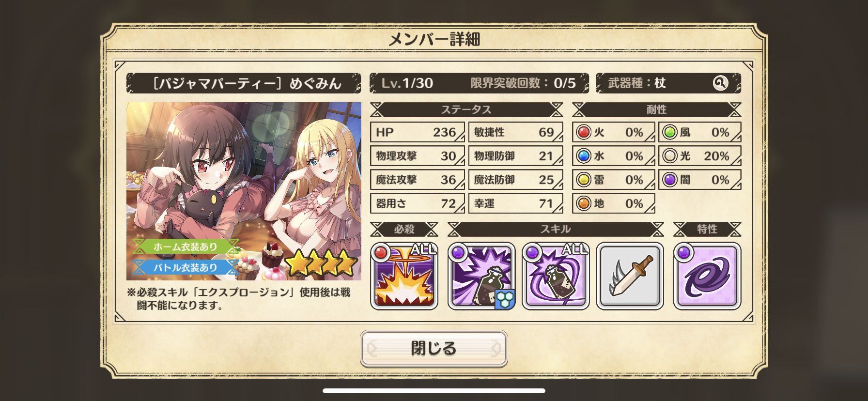Tap the water resistance blue orb
The image size is (868, 401).
(x=584, y=156)
